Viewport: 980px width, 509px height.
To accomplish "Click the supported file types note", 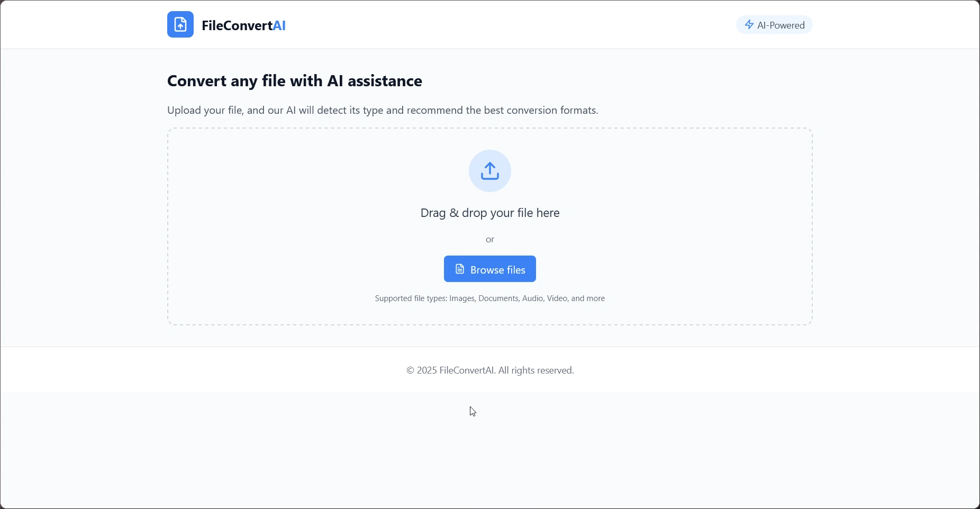I will 490,298.
